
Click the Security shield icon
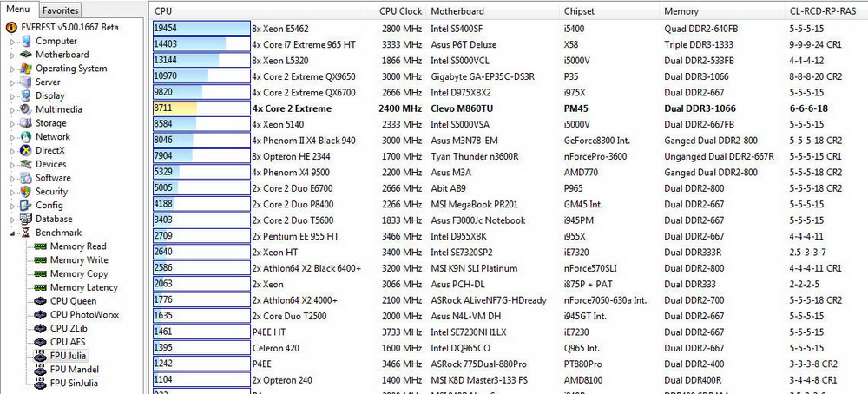tap(25, 192)
